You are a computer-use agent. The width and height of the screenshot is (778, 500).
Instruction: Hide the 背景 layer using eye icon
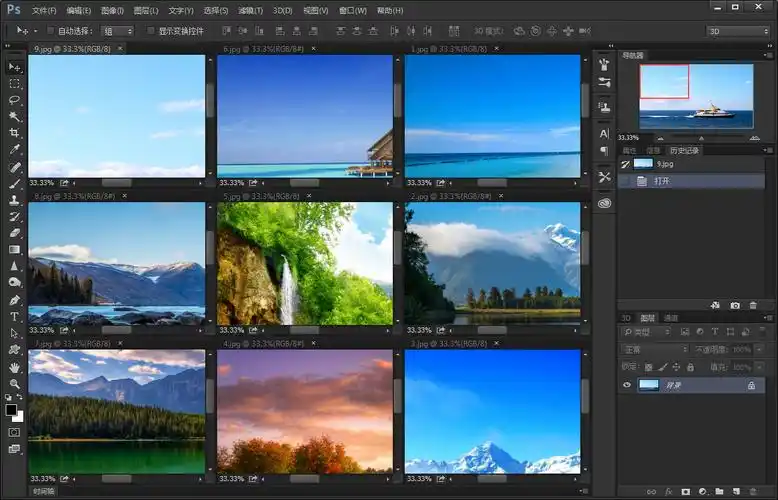click(x=627, y=385)
